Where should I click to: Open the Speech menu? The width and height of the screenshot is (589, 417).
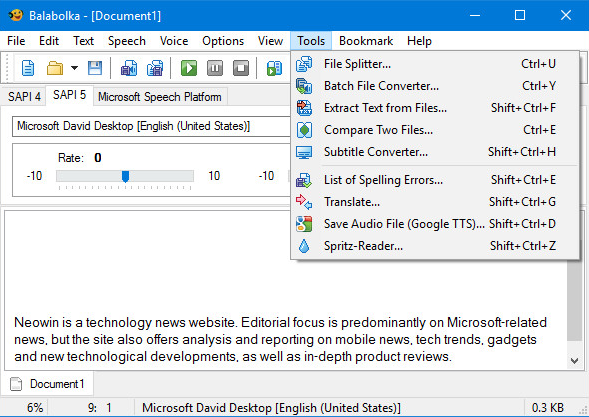click(x=127, y=41)
